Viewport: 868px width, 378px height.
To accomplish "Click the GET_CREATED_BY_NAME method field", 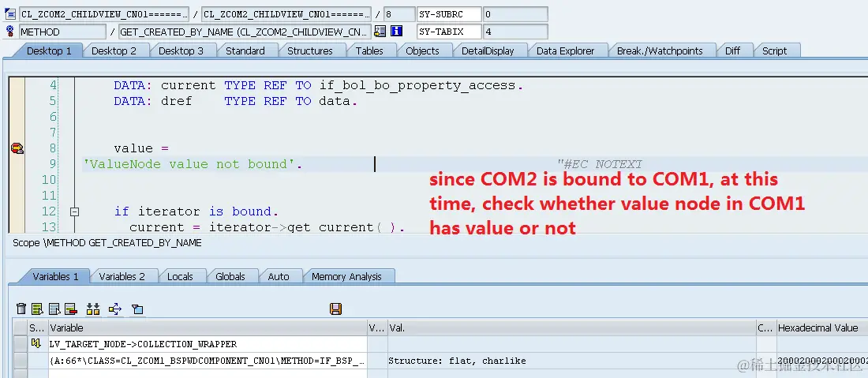I will tap(245, 32).
